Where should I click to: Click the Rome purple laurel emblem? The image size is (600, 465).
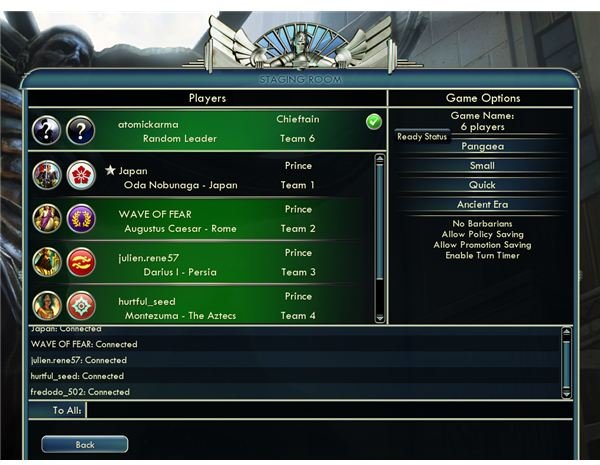[81, 219]
